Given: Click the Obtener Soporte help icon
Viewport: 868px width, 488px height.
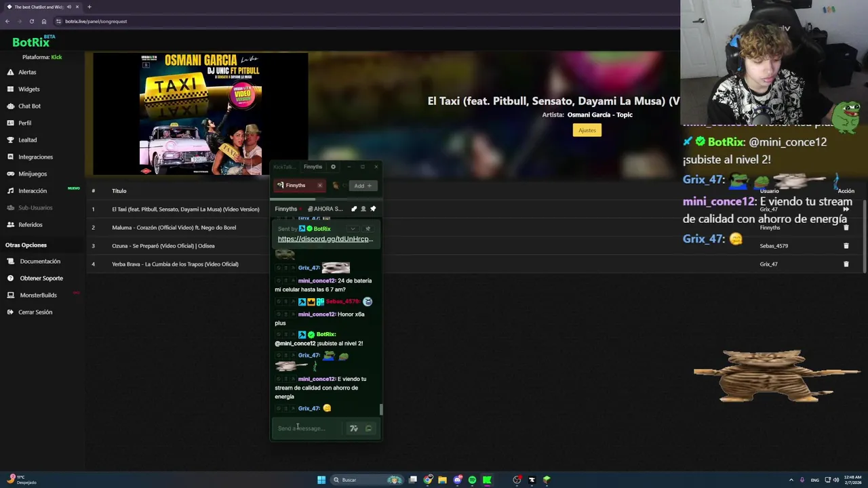Looking at the screenshot, I should click(10, 278).
